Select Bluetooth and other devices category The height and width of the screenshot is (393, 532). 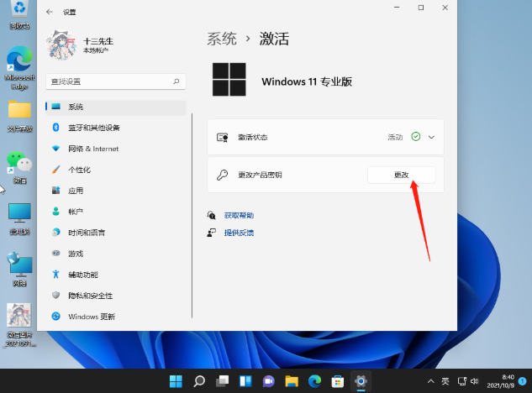[93, 128]
